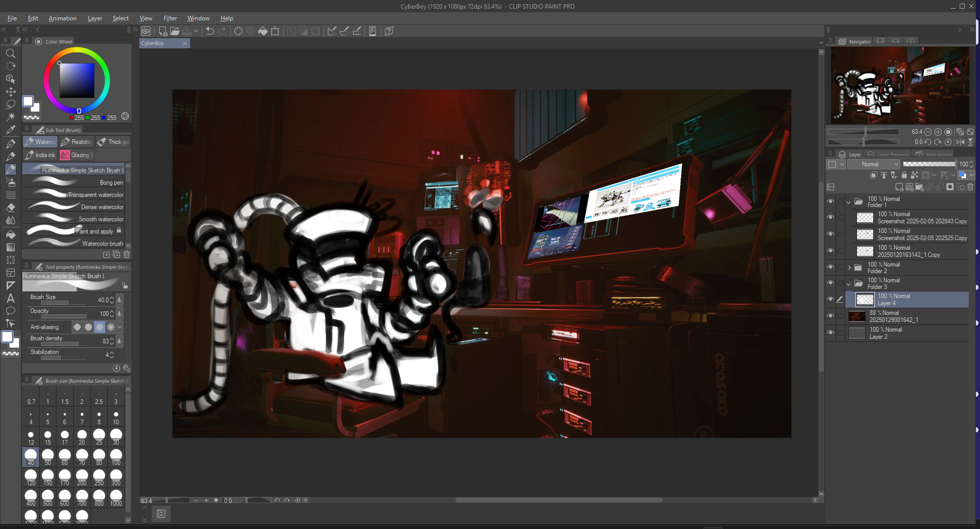This screenshot has width=980, height=529.
Task: Select the Eyedropper tool
Action: (10, 130)
